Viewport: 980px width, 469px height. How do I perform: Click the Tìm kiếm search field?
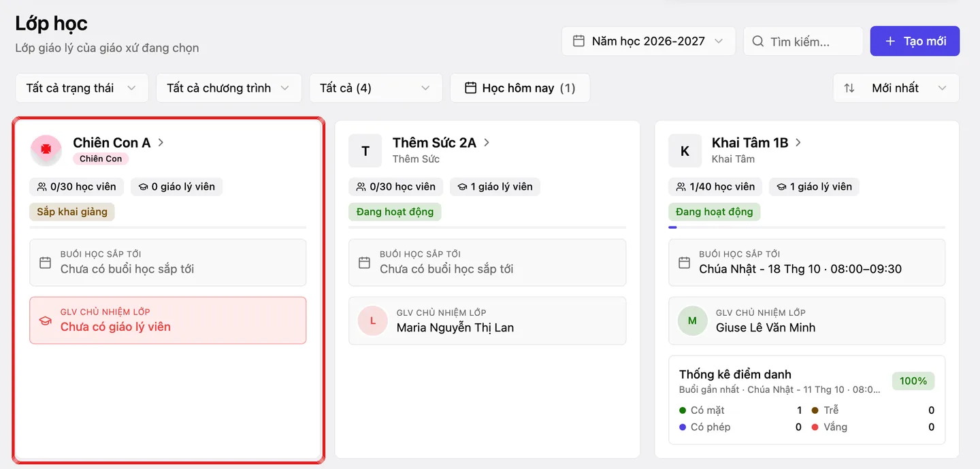(803, 41)
